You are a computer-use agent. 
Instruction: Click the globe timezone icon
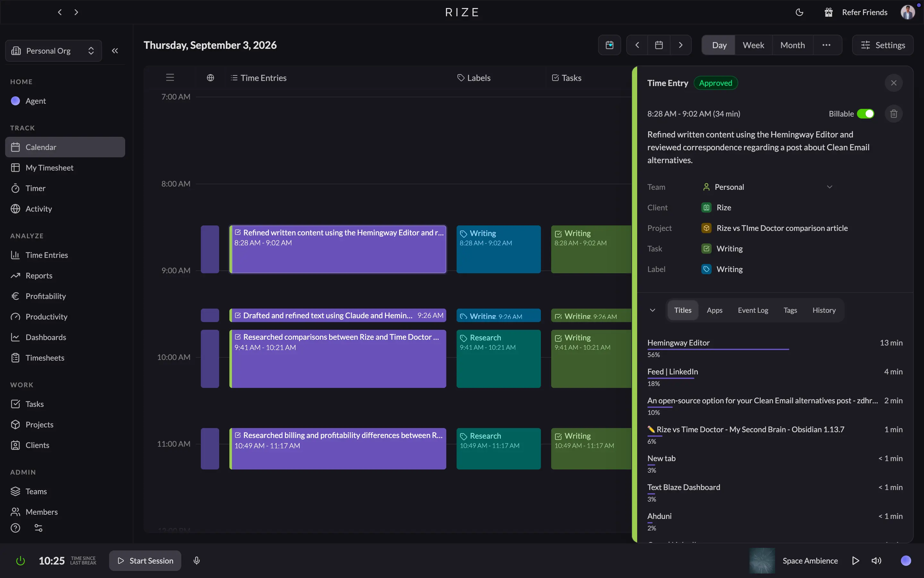210,78
